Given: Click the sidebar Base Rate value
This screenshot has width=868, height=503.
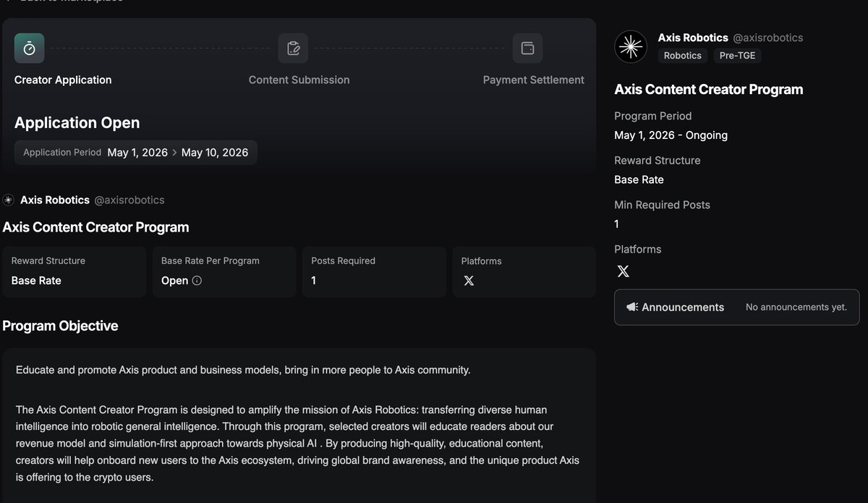Looking at the screenshot, I should 639,179.
